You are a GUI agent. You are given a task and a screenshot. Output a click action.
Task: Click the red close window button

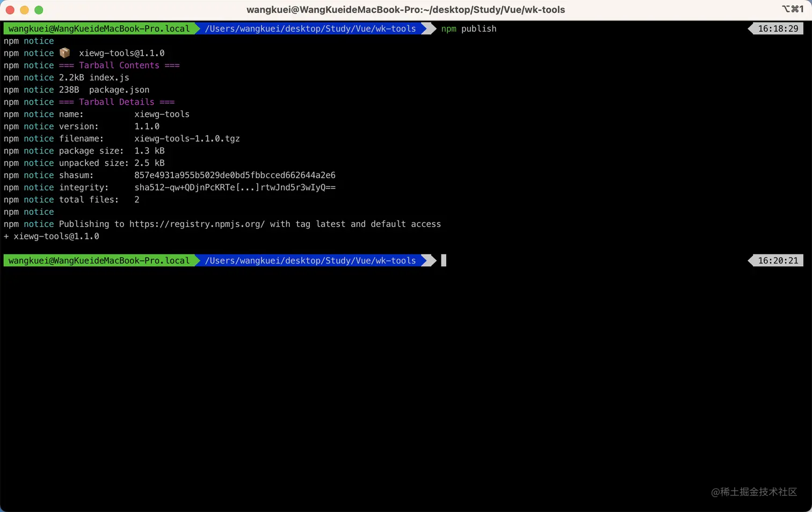[10, 10]
